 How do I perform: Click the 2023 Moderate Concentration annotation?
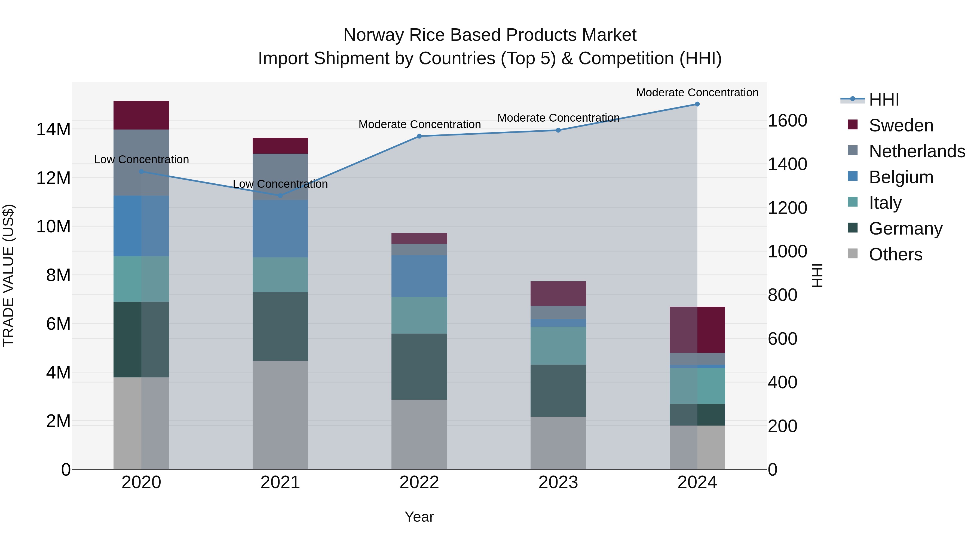(x=559, y=118)
